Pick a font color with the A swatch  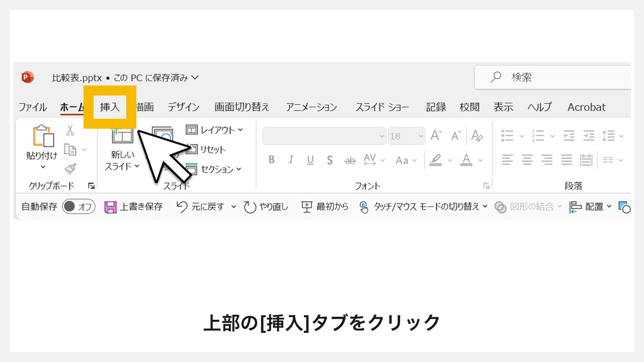(x=465, y=160)
